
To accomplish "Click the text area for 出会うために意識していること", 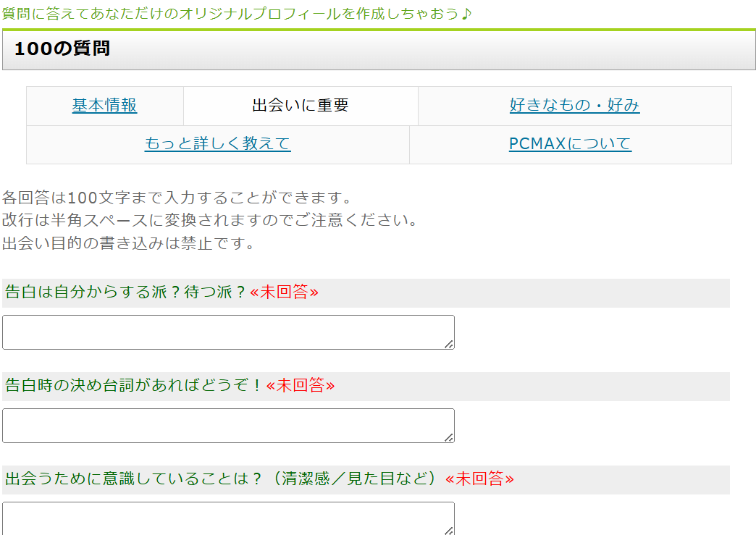I will click(x=227, y=518).
